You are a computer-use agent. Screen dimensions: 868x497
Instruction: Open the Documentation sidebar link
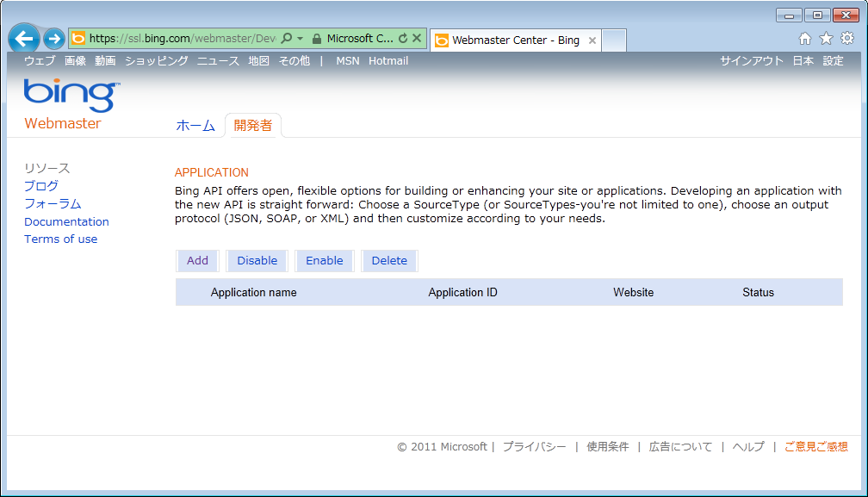(66, 221)
